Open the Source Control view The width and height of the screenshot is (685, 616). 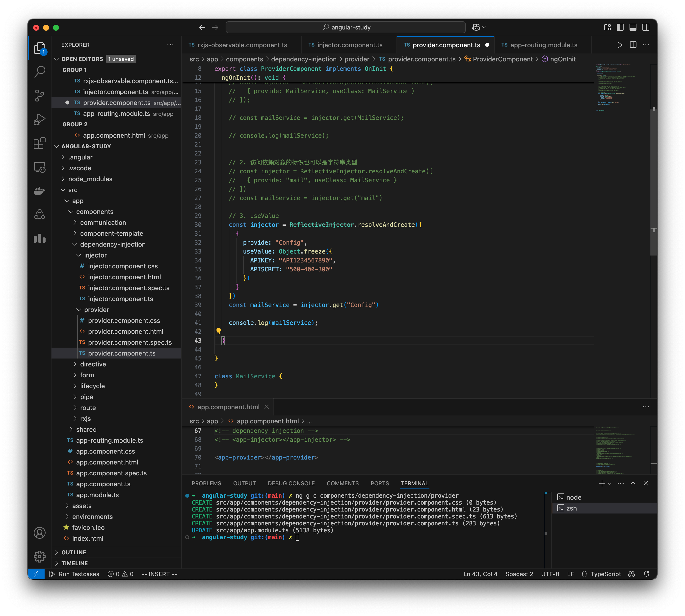coord(40,96)
